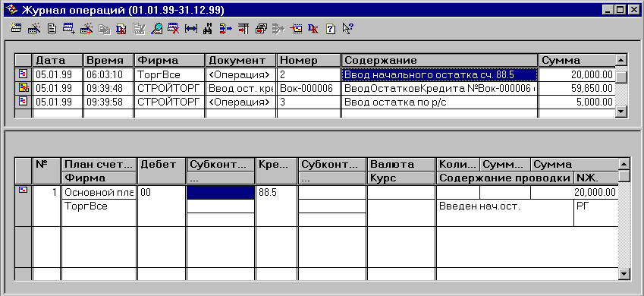The width and height of the screenshot is (644, 296).
Task: Click the Время column header
Action: pos(108,61)
